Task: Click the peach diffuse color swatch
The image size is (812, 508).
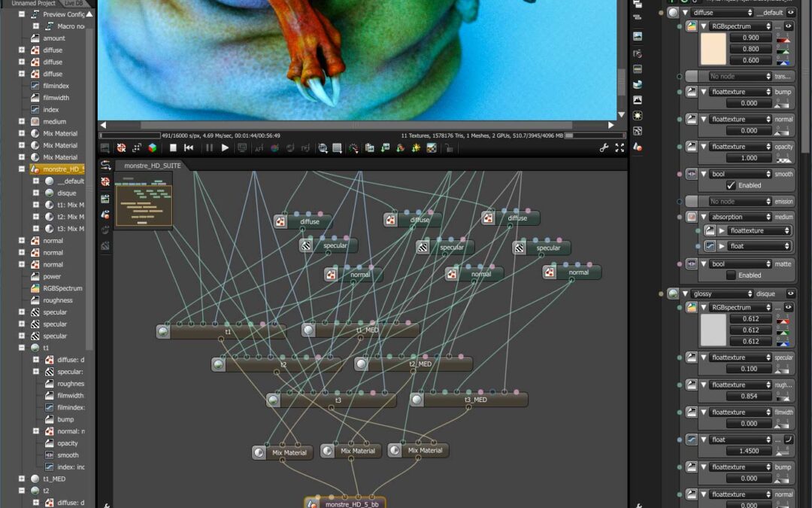Action: coord(712,48)
